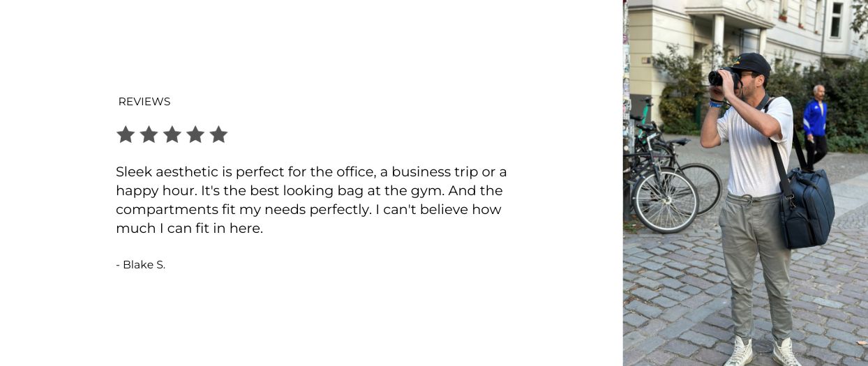This screenshot has height=366, width=868.
Task: Click the line beginning "happy hour"
Action: click(309, 190)
